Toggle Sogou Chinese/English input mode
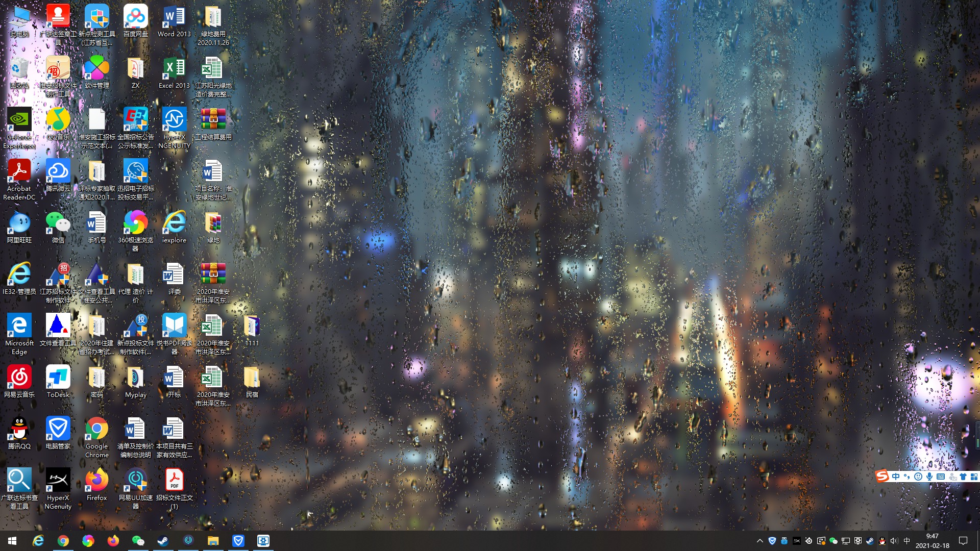Viewport: 980px width, 551px height. (896, 477)
